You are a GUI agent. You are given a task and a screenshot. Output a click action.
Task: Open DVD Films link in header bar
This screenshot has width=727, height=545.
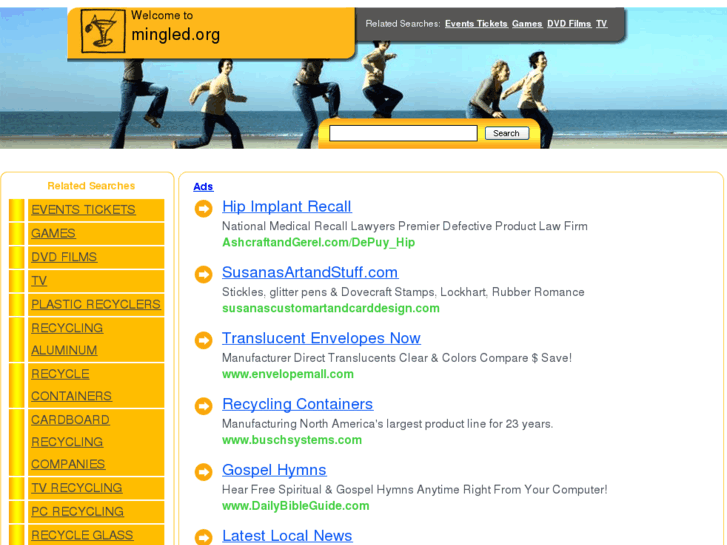coord(569,24)
